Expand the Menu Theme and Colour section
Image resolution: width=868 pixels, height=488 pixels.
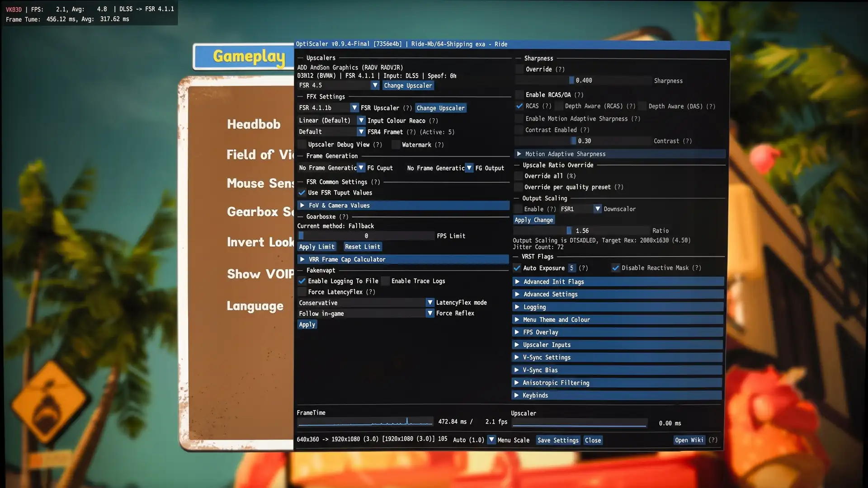point(618,319)
